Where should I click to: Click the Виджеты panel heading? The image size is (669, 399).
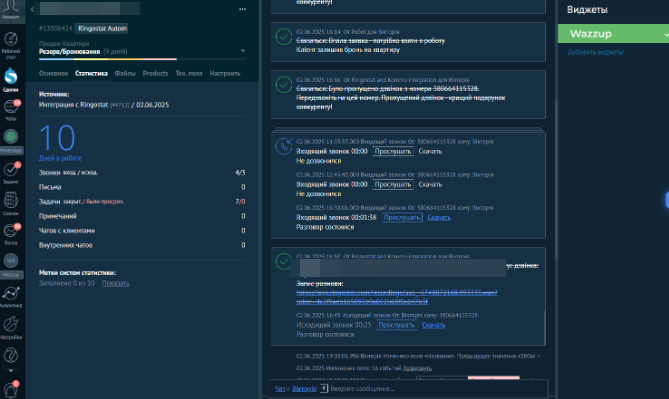click(587, 10)
